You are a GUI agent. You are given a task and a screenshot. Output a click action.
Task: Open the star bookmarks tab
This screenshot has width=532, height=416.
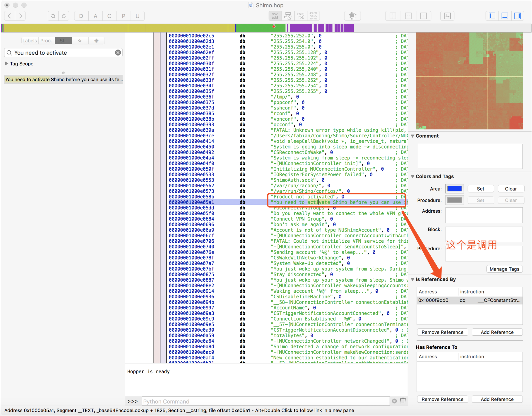click(x=80, y=41)
